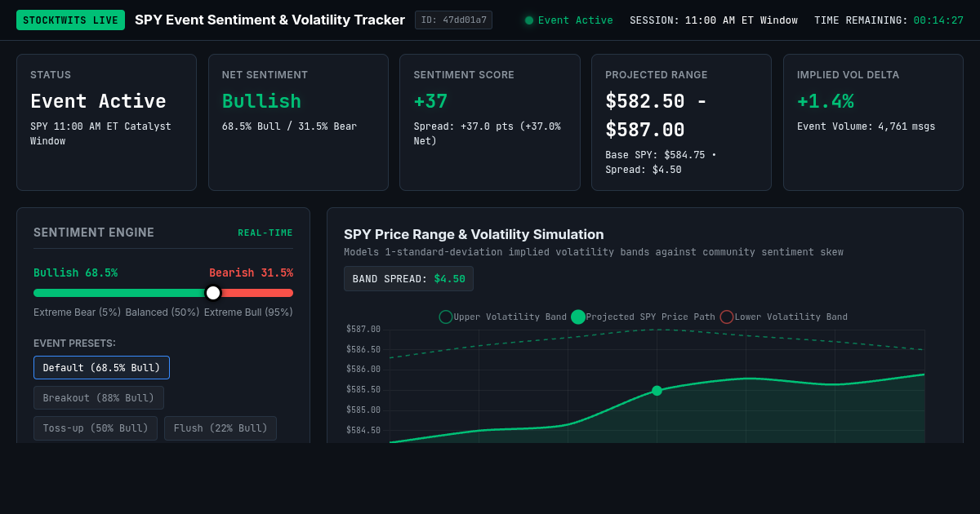Viewport: 980px width, 514px height.
Task: Click the Bullish net sentiment value
Action: coord(261,102)
